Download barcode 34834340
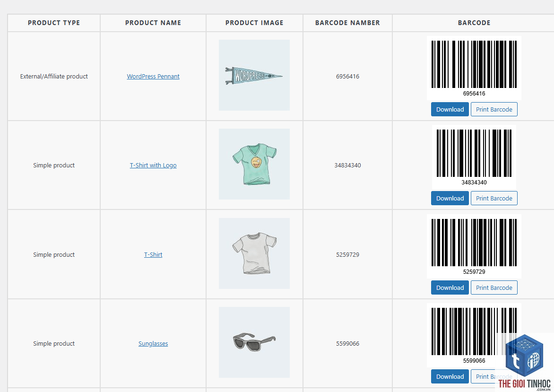This screenshot has width=554, height=392. 450,198
